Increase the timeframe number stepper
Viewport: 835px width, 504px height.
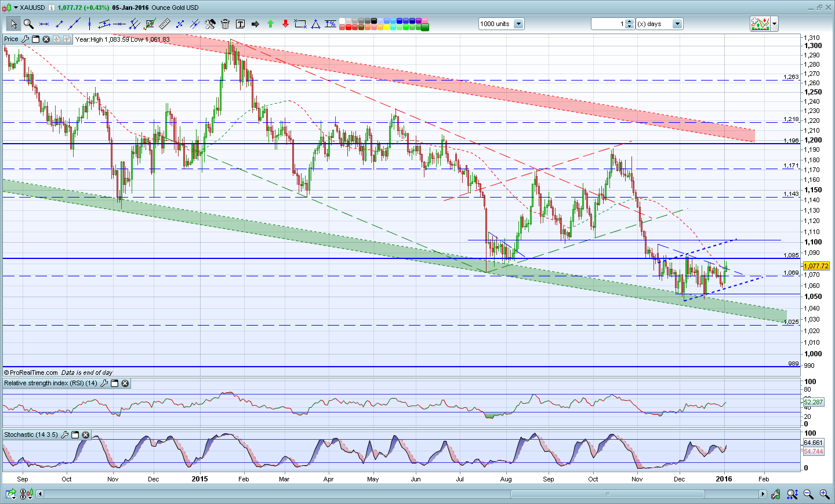pos(630,21)
